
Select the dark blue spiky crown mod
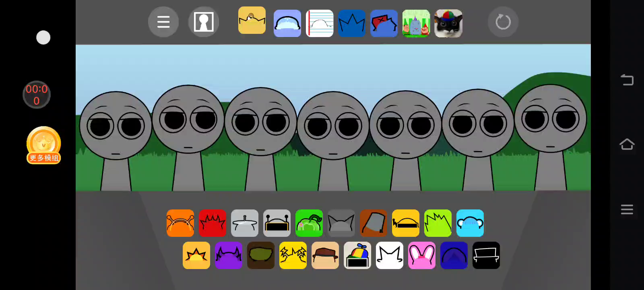(352, 23)
